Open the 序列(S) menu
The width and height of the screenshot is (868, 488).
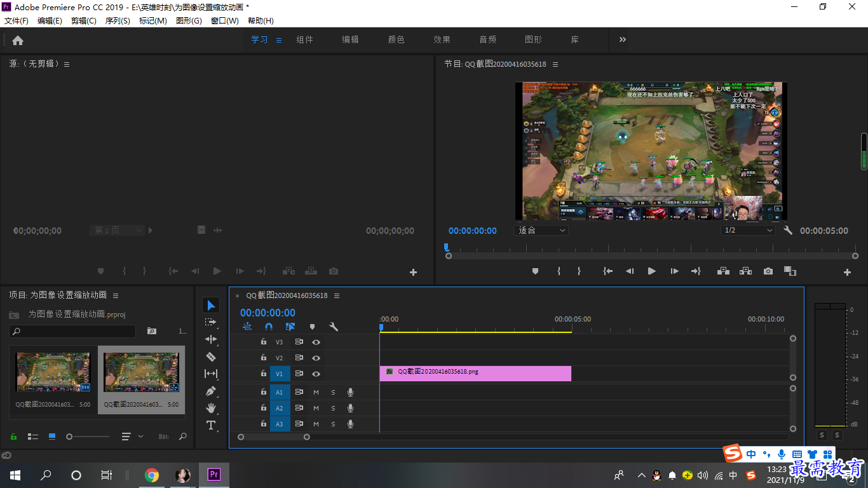pos(118,21)
